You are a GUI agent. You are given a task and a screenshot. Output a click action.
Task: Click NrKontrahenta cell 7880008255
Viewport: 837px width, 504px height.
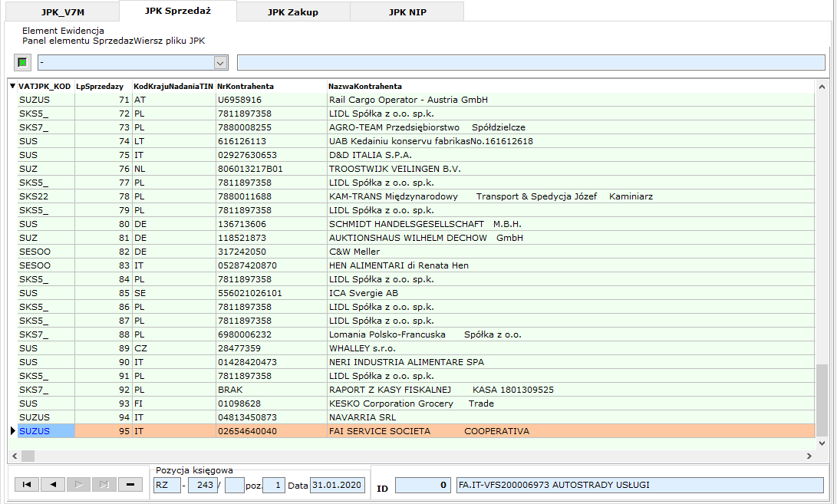pos(271,127)
